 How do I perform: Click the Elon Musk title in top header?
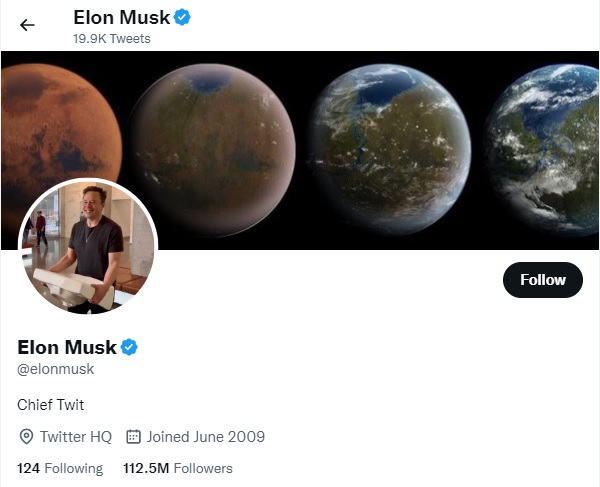point(120,17)
